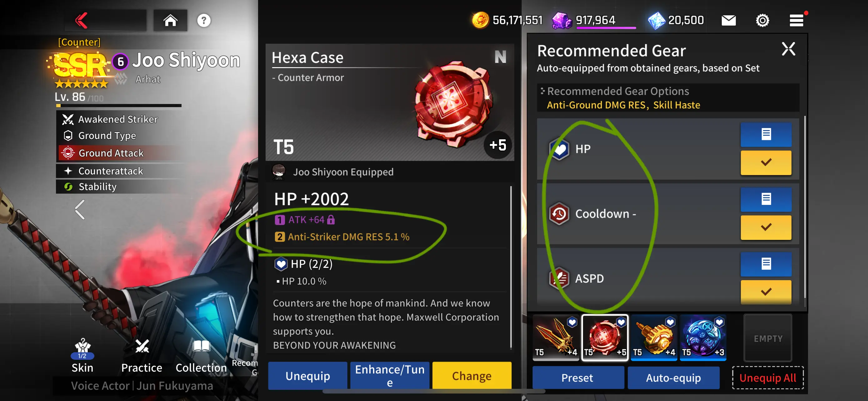Open the hamburger menu icon

tap(796, 21)
